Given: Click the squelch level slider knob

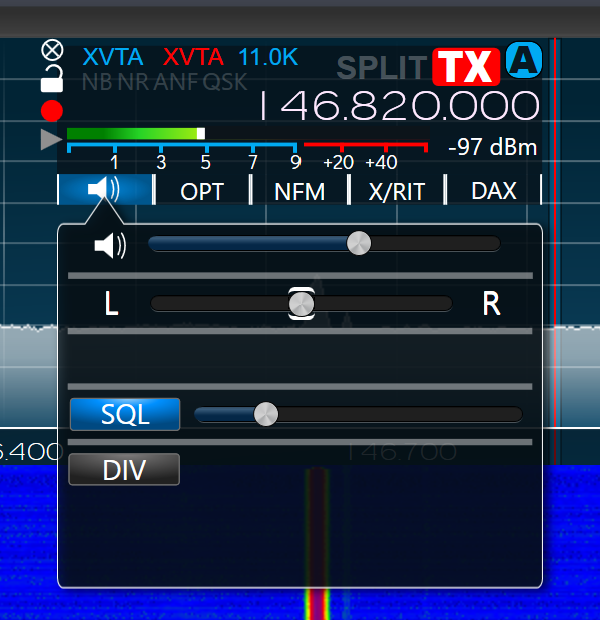Looking at the screenshot, I should coord(266,414).
